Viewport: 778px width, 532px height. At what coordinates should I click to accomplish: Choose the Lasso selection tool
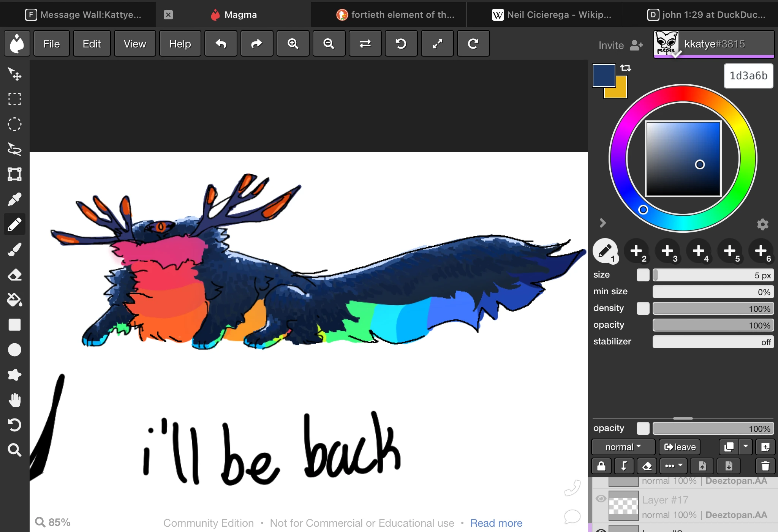[x=14, y=148]
